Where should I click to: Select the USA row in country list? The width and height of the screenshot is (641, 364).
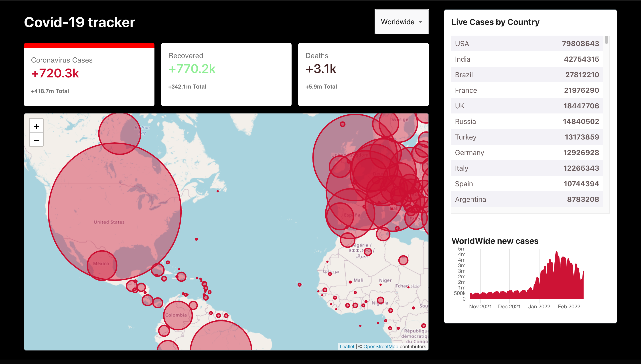pos(527,44)
